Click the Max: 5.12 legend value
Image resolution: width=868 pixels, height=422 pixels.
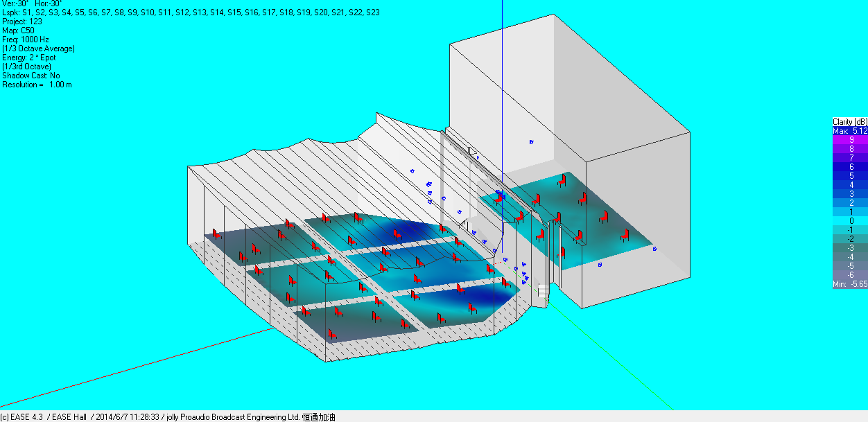(850, 130)
